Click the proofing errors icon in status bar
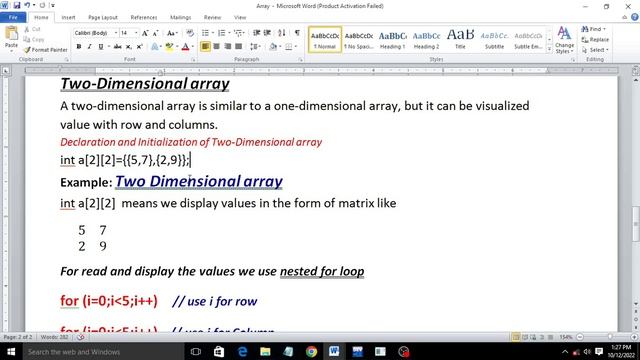 pos(81,337)
